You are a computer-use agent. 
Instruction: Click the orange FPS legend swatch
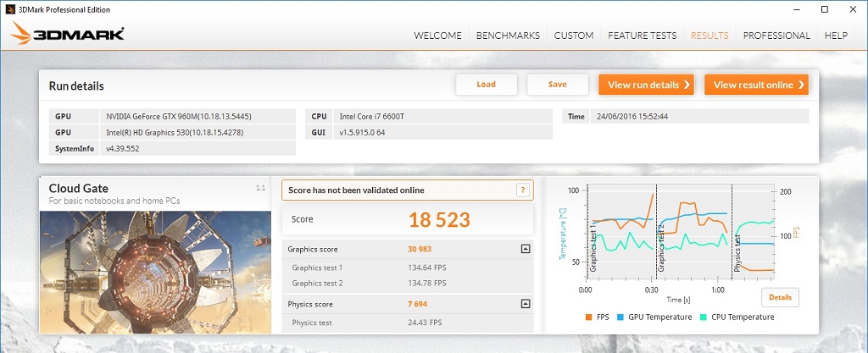(x=589, y=317)
